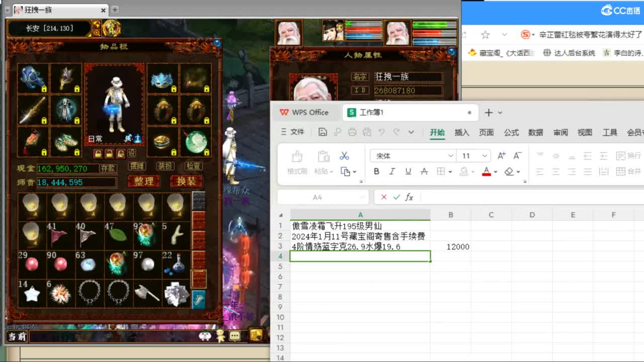
Task: Click the 摆摊 stall button
Action: pos(136,166)
